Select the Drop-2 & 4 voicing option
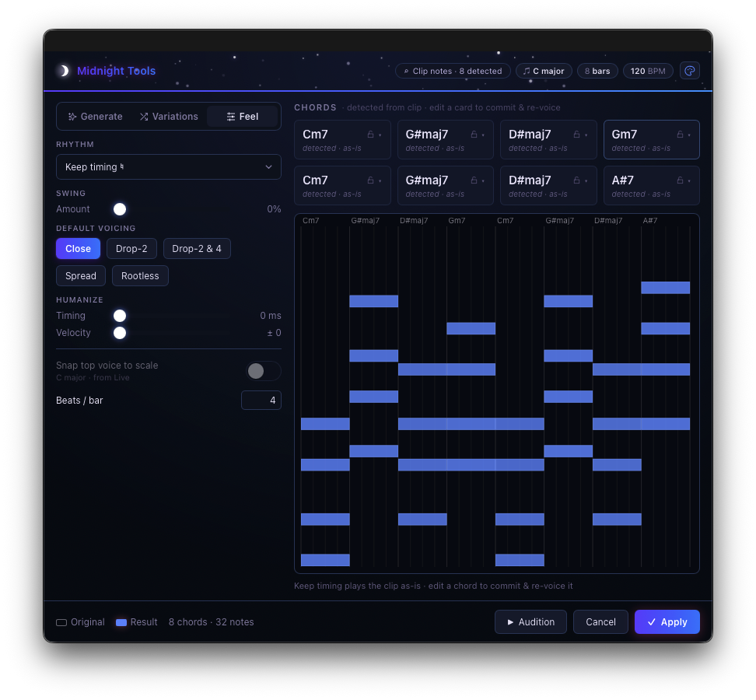This screenshot has width=756, height=700. tap(197, 248)
